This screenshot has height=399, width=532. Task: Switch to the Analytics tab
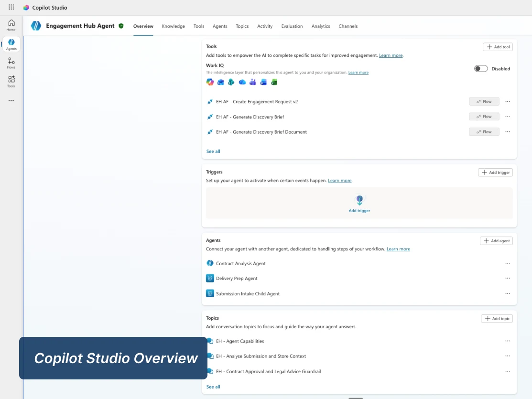[x=321, y=26]
